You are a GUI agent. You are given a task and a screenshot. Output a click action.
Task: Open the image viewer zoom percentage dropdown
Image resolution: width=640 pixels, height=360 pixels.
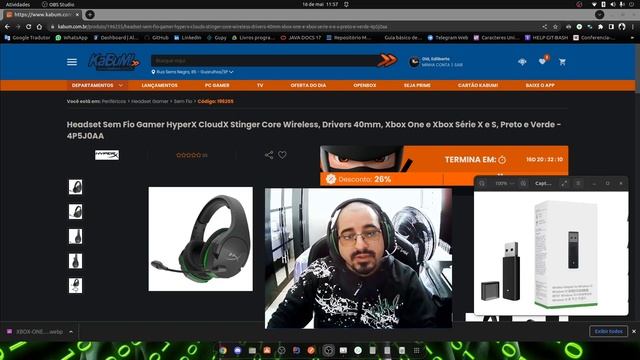(x=504, y=184)
